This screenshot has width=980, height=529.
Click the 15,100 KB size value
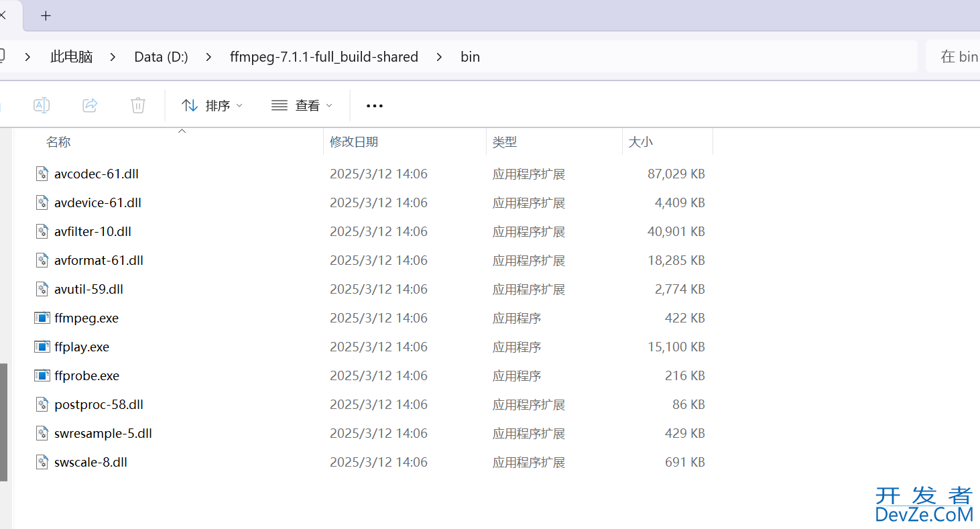pyautogui.click(x=676, y=347)
